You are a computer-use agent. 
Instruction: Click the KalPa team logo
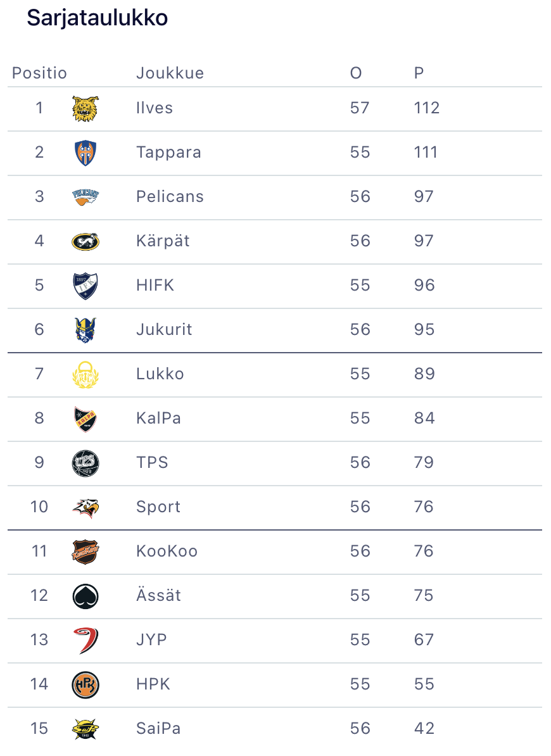click(85, 419)
